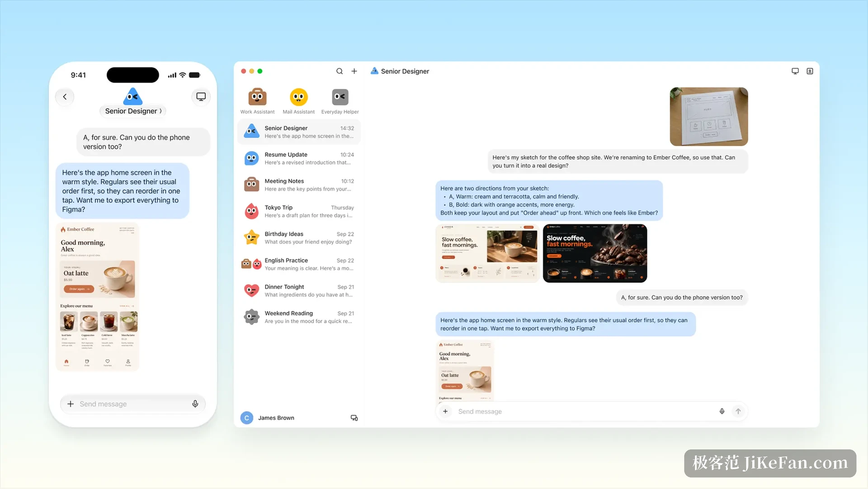Open the Weekend Reading conversation
The height and width of the screenshot is (489, 868).
pos(299,317)
